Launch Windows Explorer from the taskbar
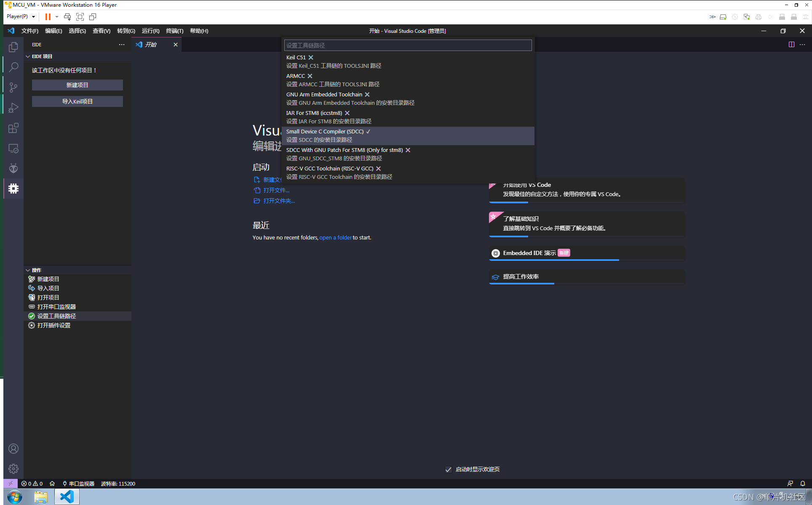Image resolution: width=812 pixels, height=505 pixels. pyautogui.click(x=41, y=497)
